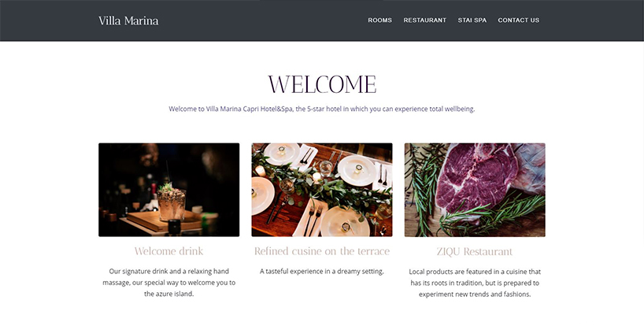Open the ZIQU Restaurant heading link

tap(475, 251)
